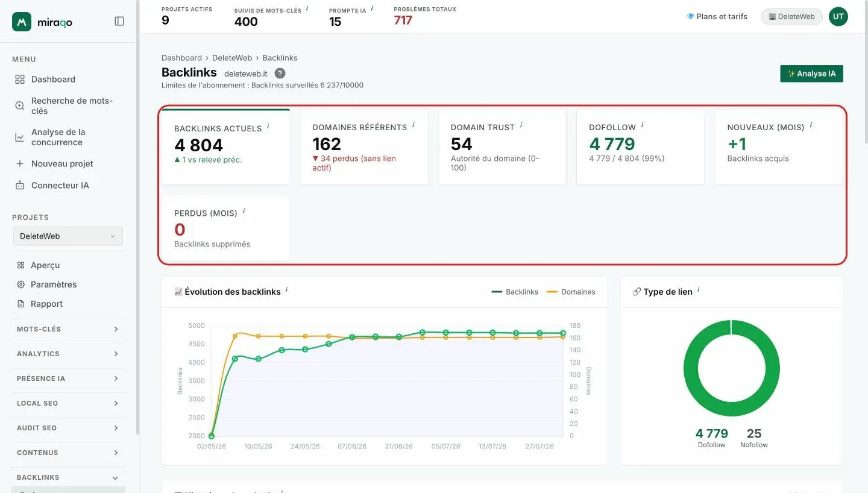Viewport: 868px width, 493px height.
Task: Click the plus icon for Nouveau projet
Action: coord(20,164)
